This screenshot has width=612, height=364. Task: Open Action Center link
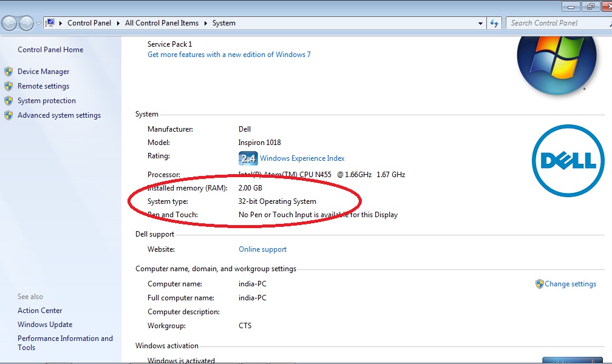point(40,311)
